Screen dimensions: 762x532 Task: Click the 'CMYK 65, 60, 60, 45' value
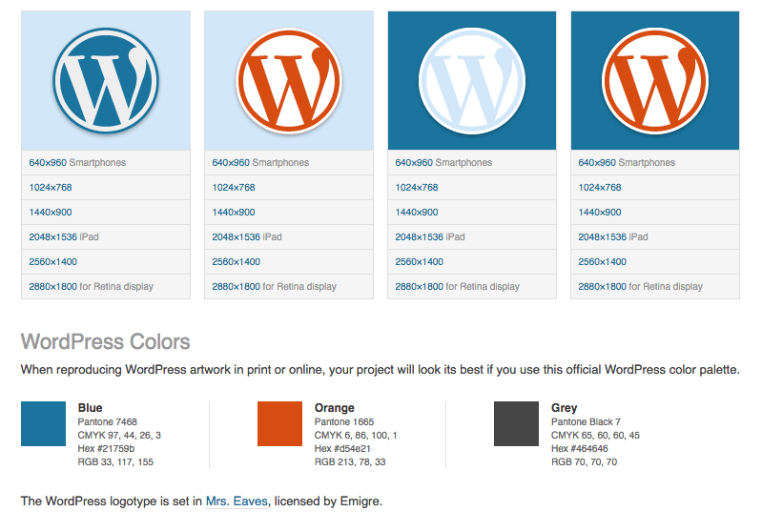[595, 436]
